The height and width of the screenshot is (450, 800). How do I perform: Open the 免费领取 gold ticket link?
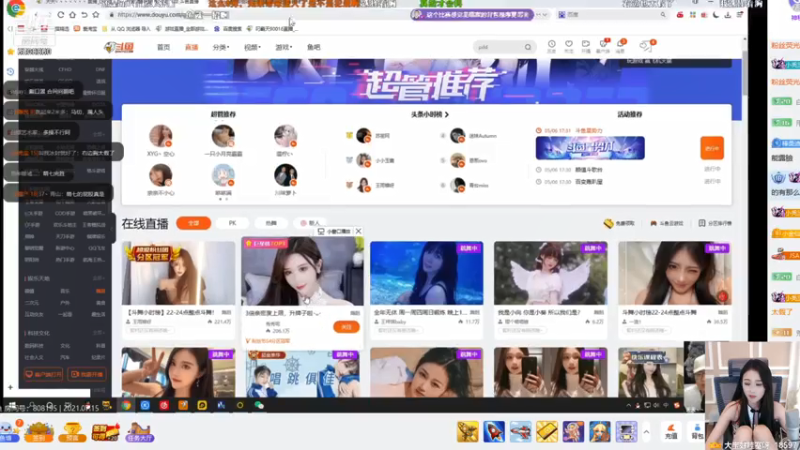click(619, 223)
